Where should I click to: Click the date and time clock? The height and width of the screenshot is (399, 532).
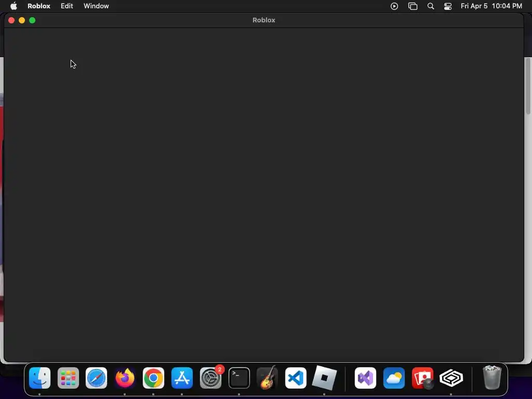click(491, 6)
